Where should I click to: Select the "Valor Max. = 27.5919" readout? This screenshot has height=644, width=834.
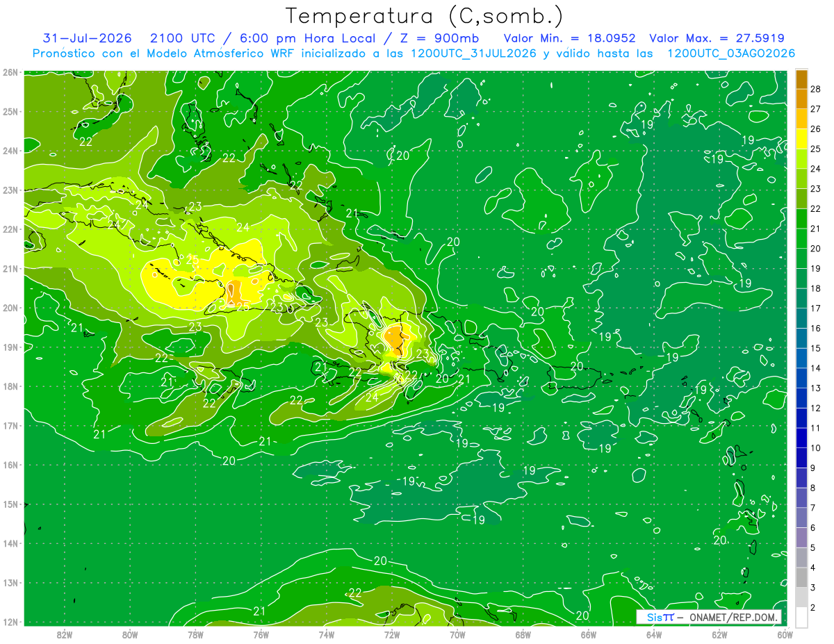pos(717,38)
